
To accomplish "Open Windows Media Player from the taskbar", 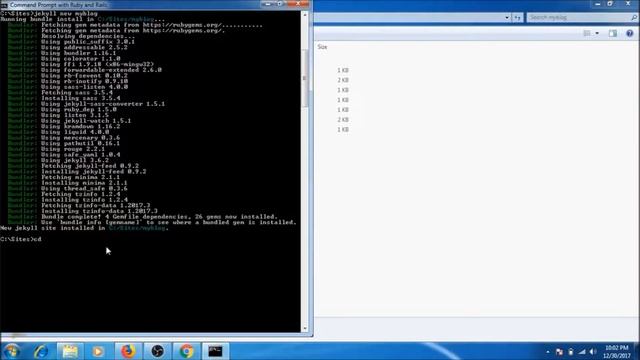I will pyautogui.click(x=98, y=351).
